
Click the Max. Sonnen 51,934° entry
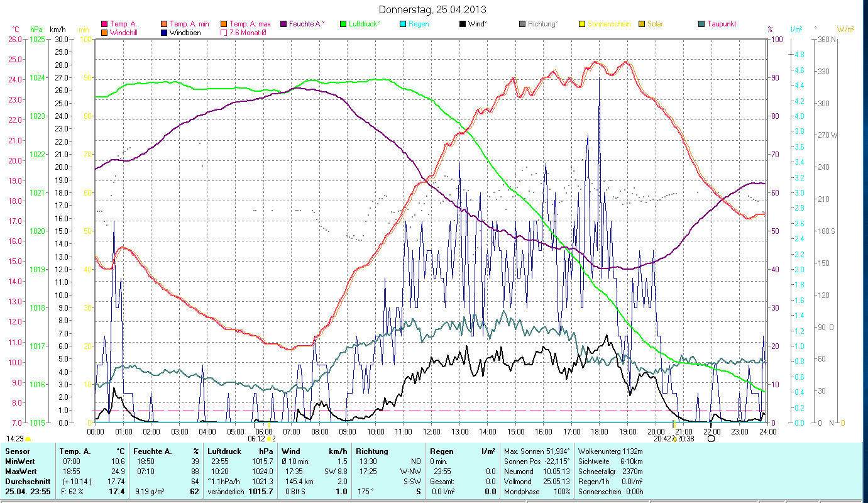click(x=537, y=451)
